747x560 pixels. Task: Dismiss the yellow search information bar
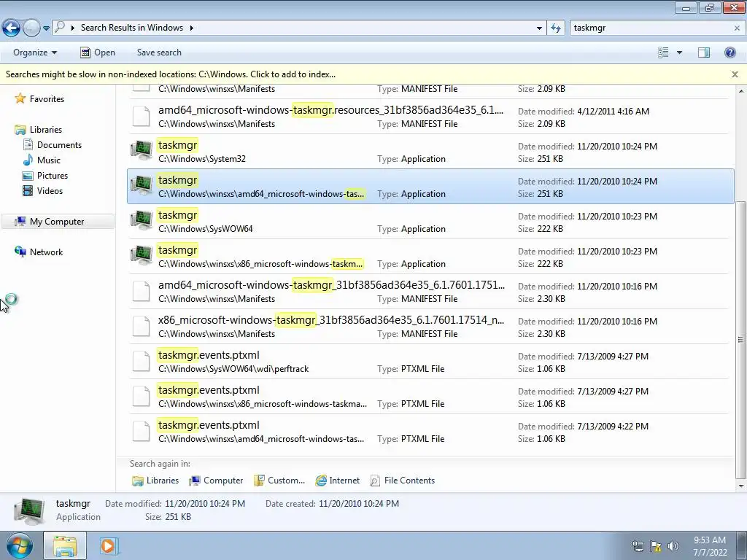[x=735, y=74]
